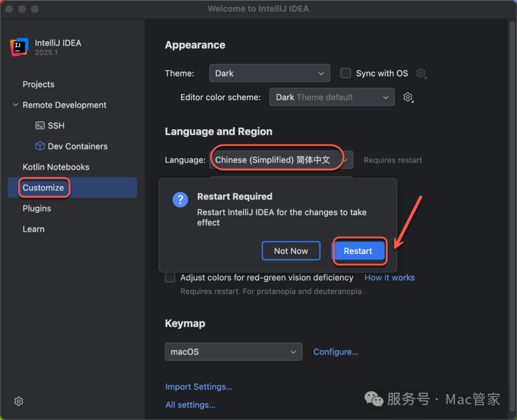Click the IntelliJ IDEA logo icon
The image size is (517, 420).
click(19, 47)
